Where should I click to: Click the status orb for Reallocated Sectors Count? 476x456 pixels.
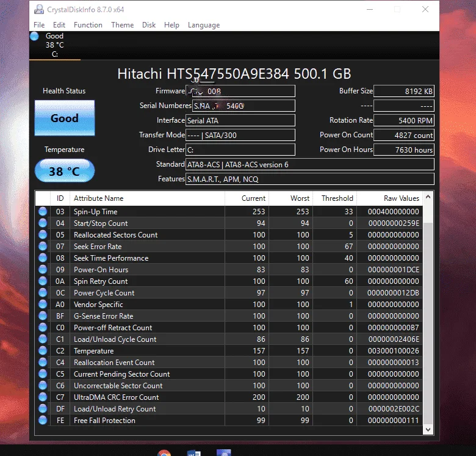point(43,234)
